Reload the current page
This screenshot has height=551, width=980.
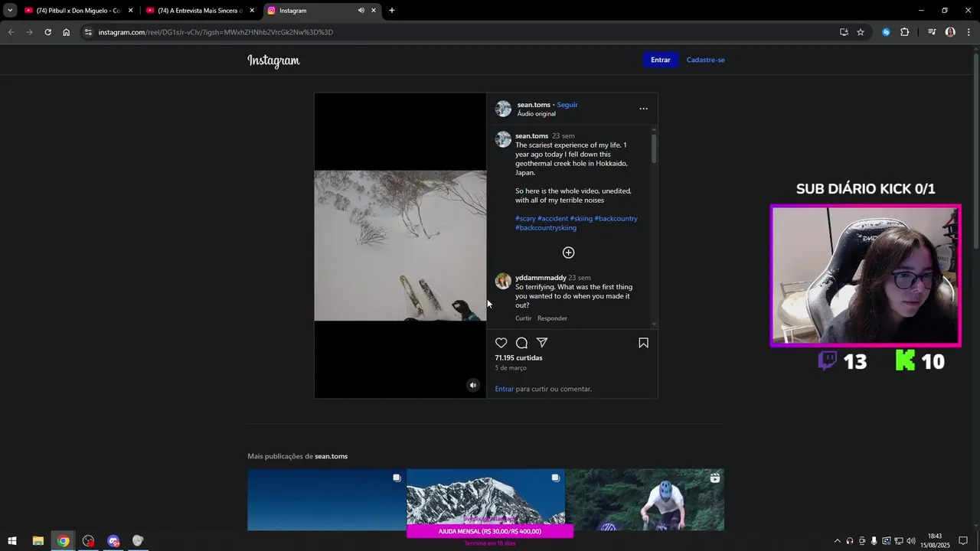47,32
